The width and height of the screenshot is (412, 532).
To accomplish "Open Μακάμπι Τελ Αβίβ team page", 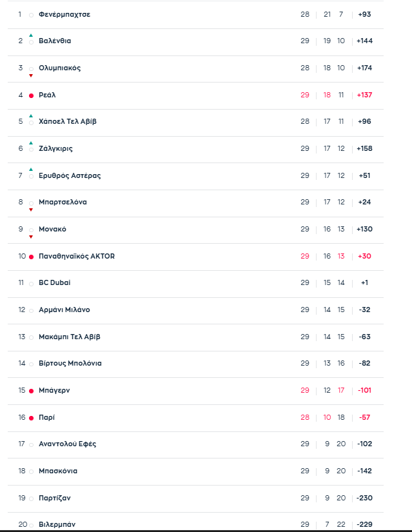I will click(x=70, y=337).
